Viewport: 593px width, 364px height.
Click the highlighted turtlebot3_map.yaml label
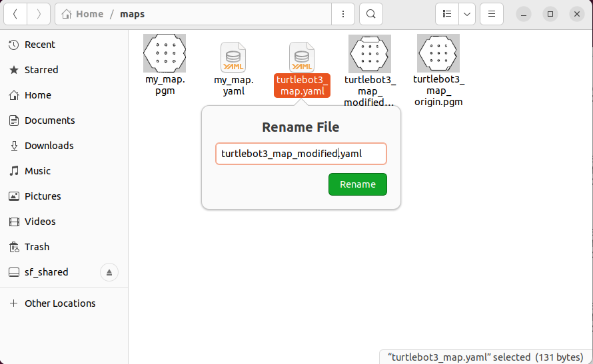pos(302,86)
